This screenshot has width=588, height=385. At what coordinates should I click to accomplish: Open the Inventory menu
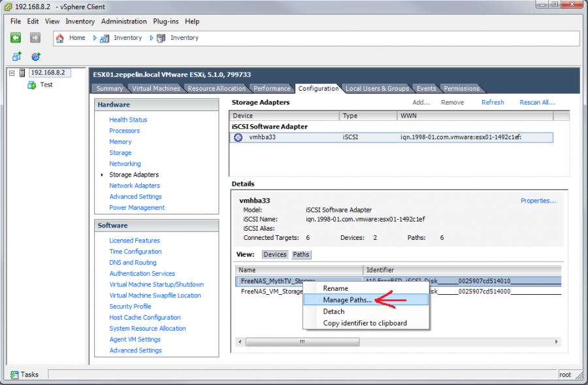80,22
